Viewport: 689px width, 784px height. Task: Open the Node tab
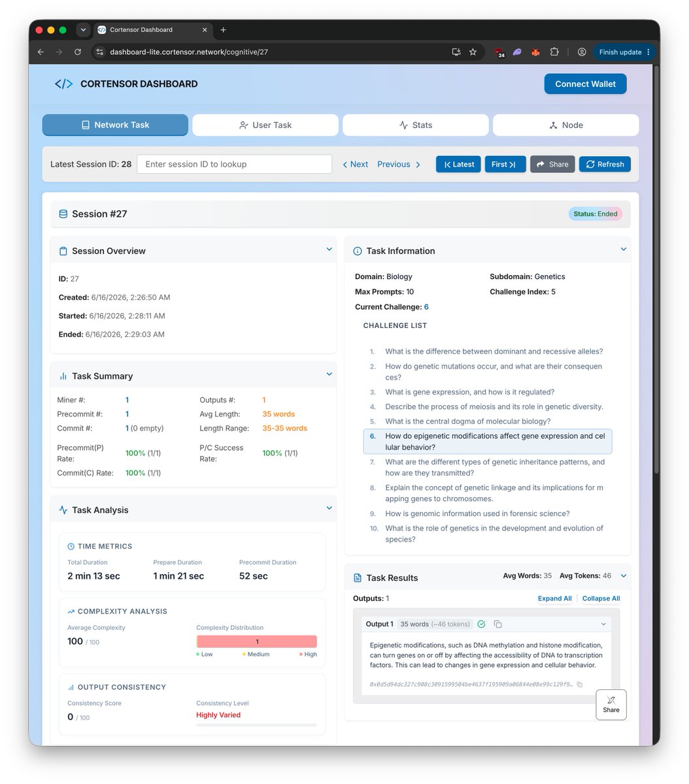pos(566,125)
